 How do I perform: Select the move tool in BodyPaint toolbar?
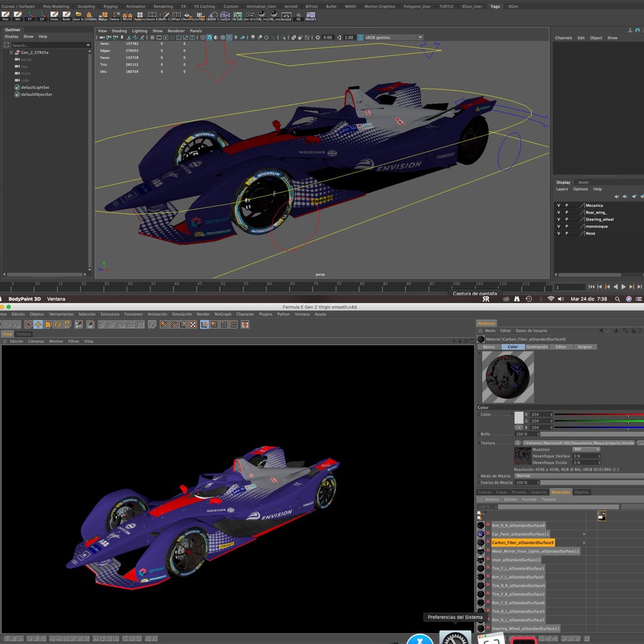coord(38,324)
